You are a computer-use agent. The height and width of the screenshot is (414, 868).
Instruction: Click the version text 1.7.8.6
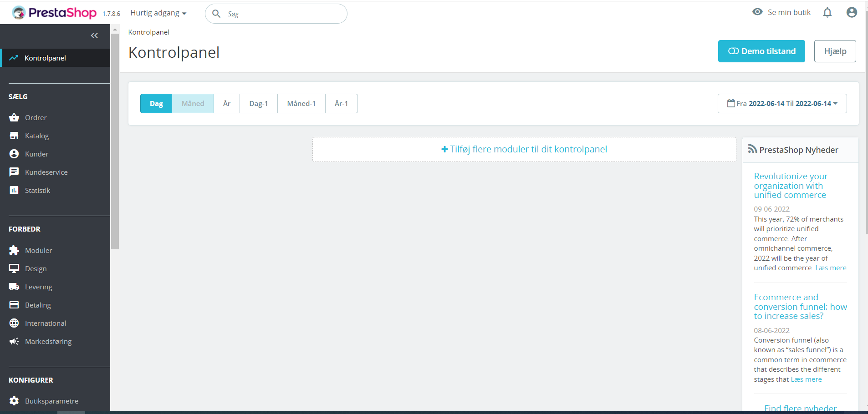111,14
